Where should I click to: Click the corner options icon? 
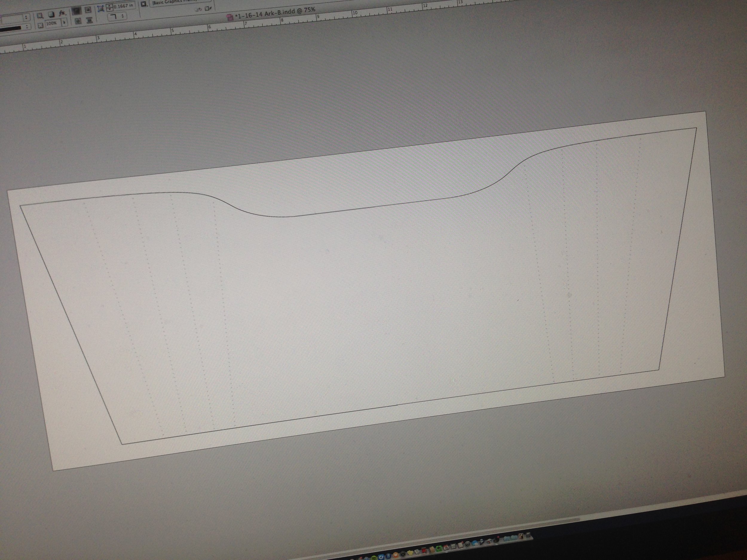click(101, 8)
